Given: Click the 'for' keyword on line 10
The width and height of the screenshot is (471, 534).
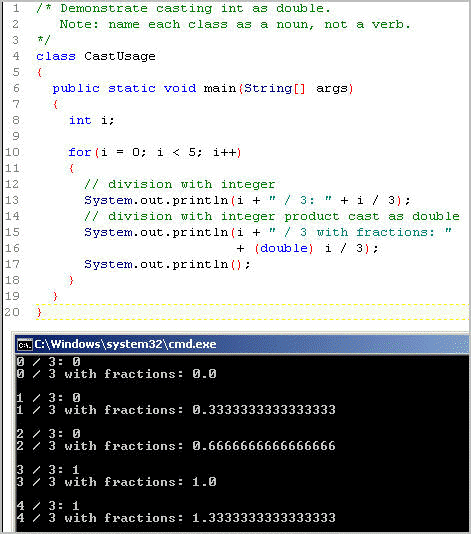Looking at the screenshot, I should (80, 152).
